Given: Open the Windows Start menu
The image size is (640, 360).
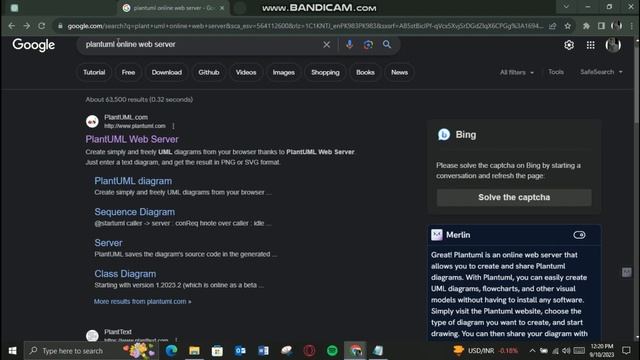Looking at the screenshot, I should pos(12,351).
